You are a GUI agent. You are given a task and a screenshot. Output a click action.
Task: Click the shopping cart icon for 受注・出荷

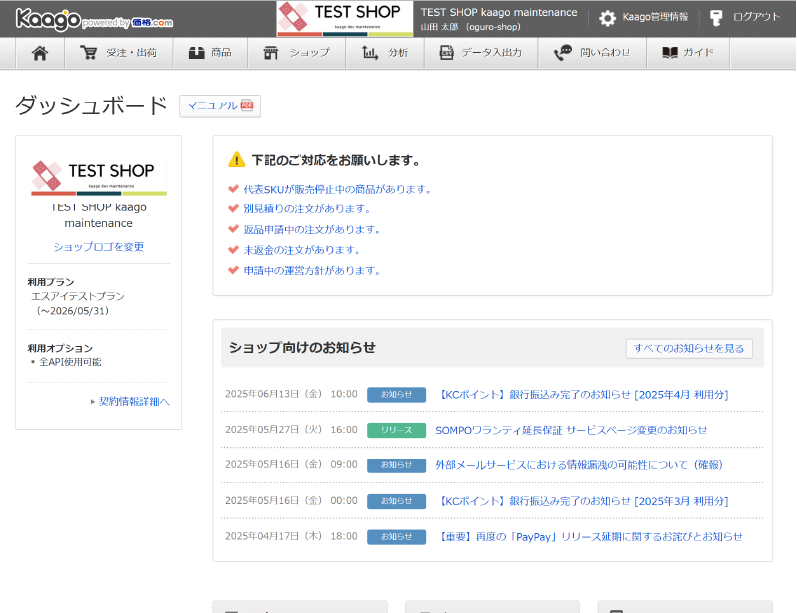(x=88, y=52)
